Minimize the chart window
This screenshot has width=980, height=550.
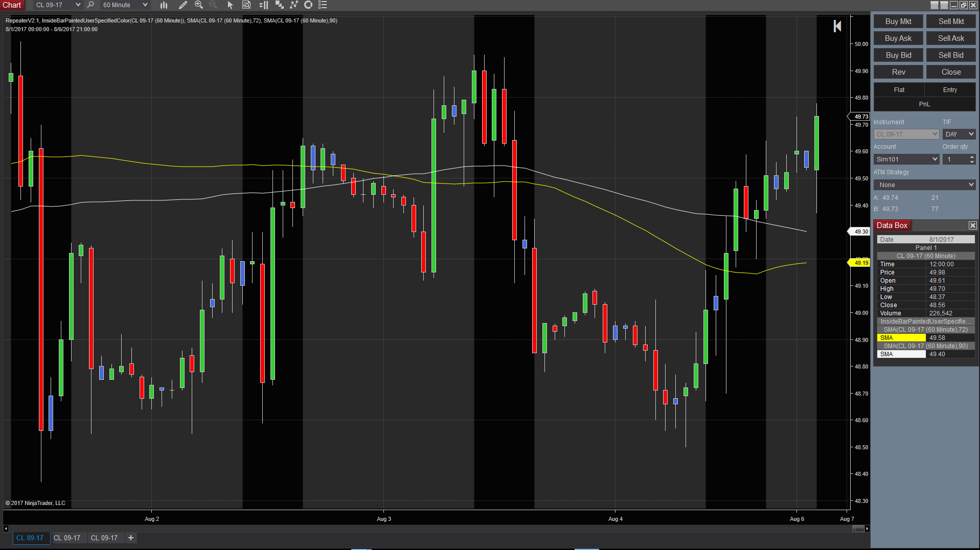tap(953, 5)
